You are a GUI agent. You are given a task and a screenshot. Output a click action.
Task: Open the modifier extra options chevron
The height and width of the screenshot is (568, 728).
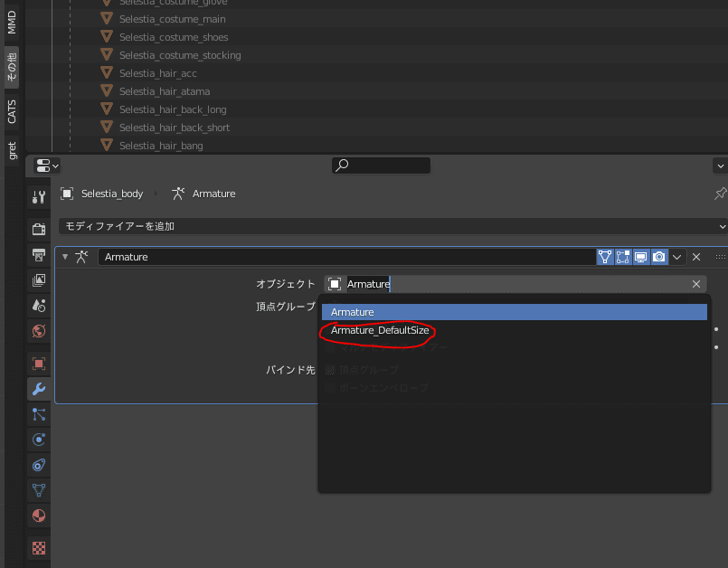coord(677,257)
